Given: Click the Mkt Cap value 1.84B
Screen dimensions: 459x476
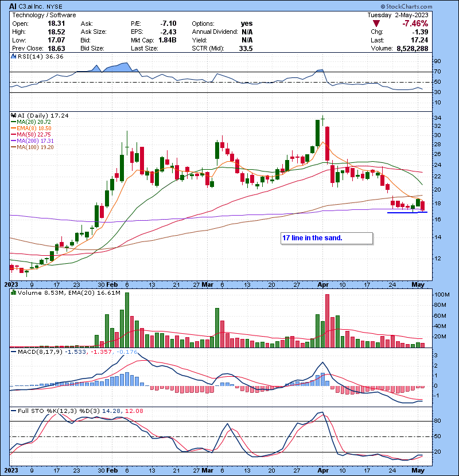Looking at the screenshot, I should [x=168, y=40].
